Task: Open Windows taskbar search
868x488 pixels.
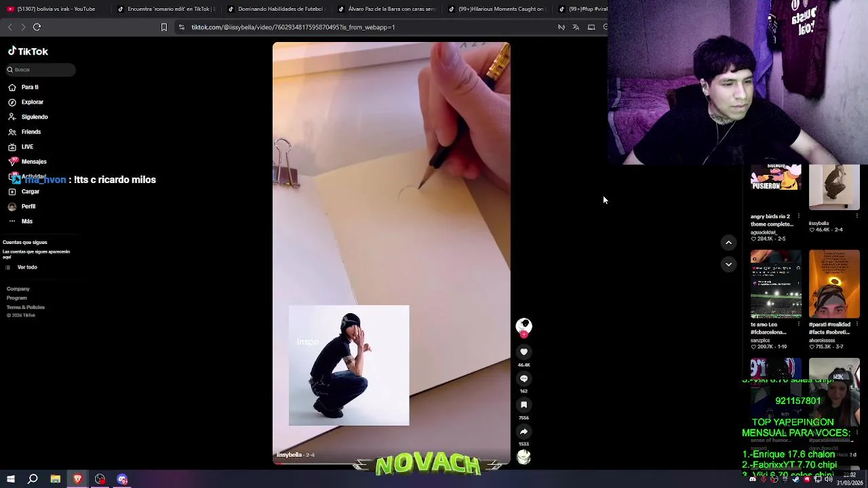Action: [33, 479]
